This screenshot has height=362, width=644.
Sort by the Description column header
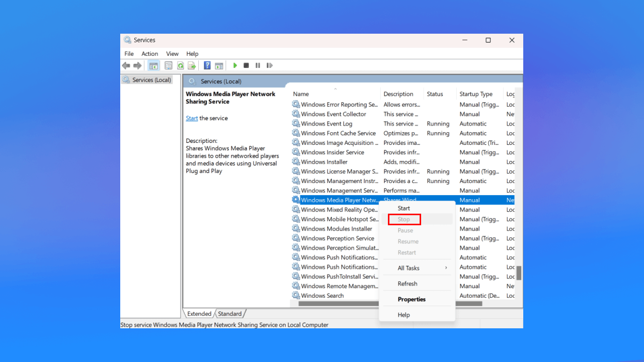click(402, 94)
